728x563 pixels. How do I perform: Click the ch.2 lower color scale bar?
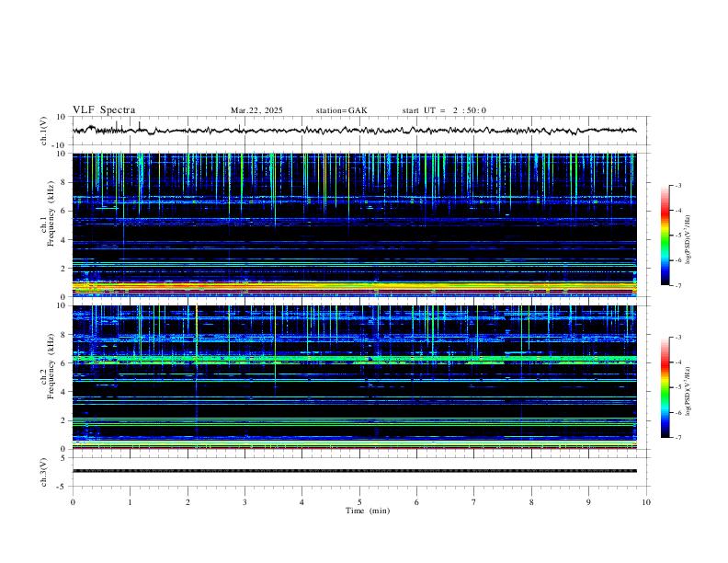(665, 387)
